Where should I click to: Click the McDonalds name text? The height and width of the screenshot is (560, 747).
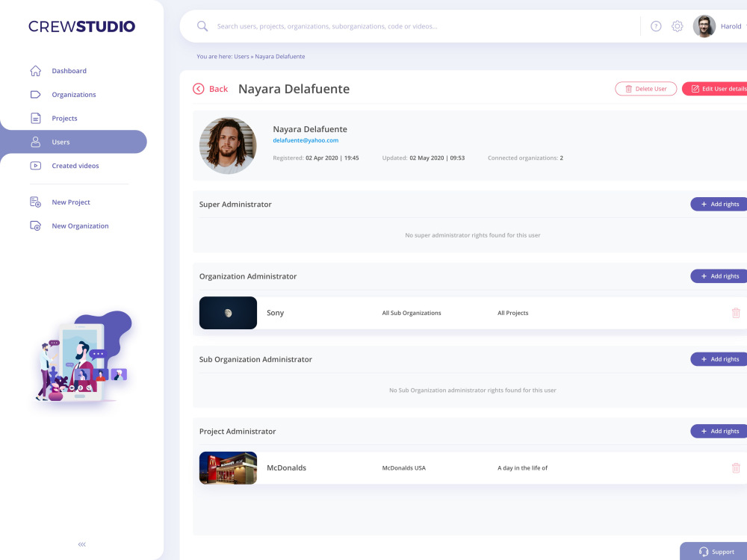286,468
